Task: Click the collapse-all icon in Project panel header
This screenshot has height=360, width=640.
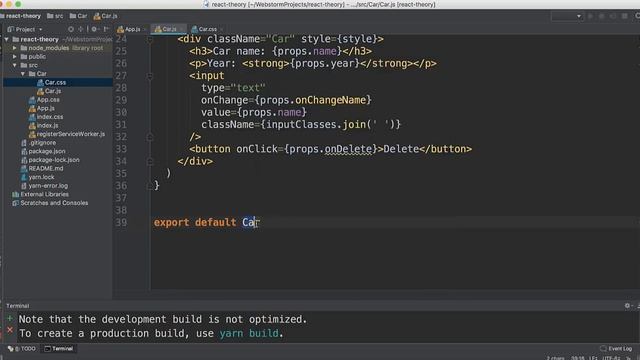Action: coord(80,29)
